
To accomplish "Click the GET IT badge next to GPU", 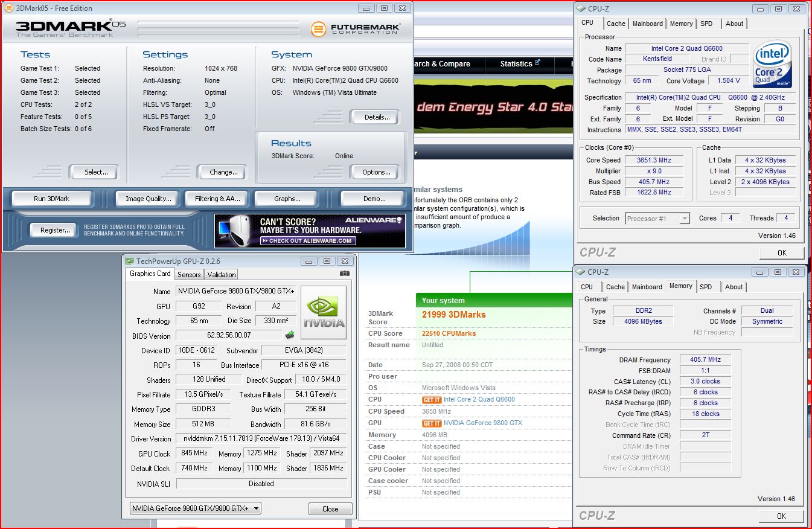I will [x=432, y=423].
